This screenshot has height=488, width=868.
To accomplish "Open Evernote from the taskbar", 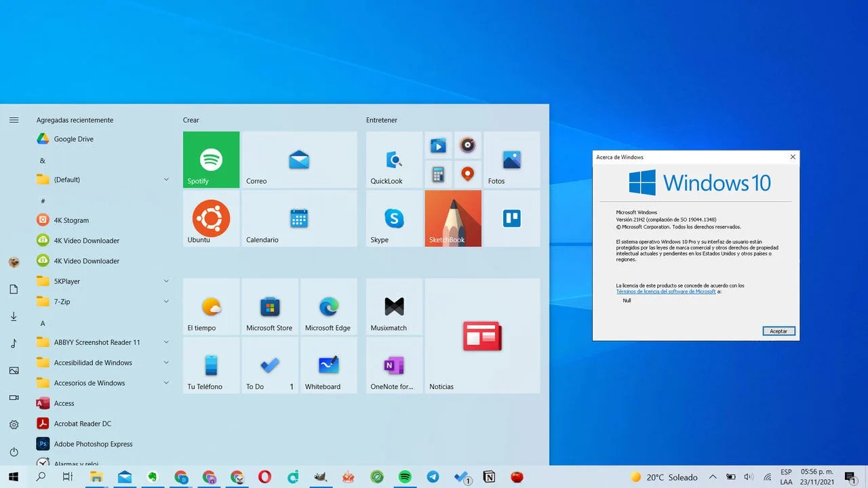I will tap(153, 477).
